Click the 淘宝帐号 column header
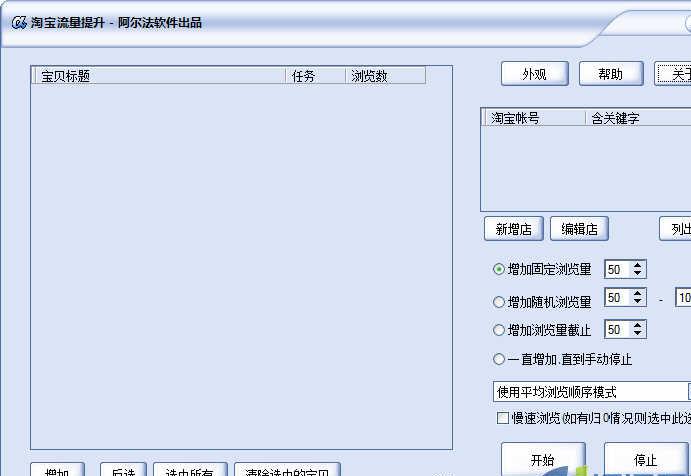Image resolution: width=691 pixels, height=476 pixels. click(x=535, y=118)
